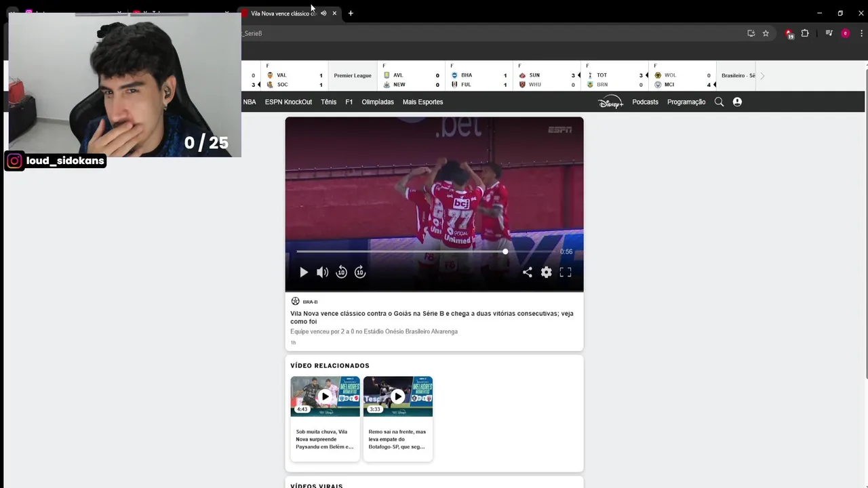Close the Vila Nova browser tab
Image resolution: width=868 pixels, height=488 pixels.
point(334,13)
